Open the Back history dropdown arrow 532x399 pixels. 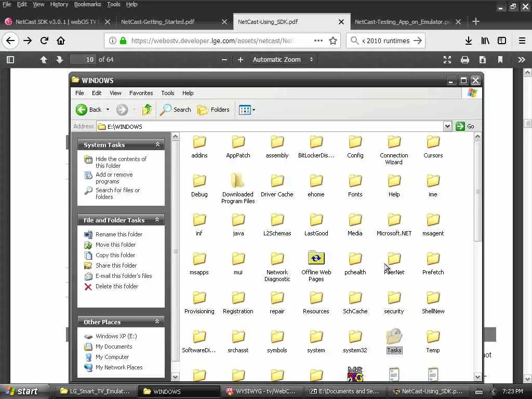[108, 110]
